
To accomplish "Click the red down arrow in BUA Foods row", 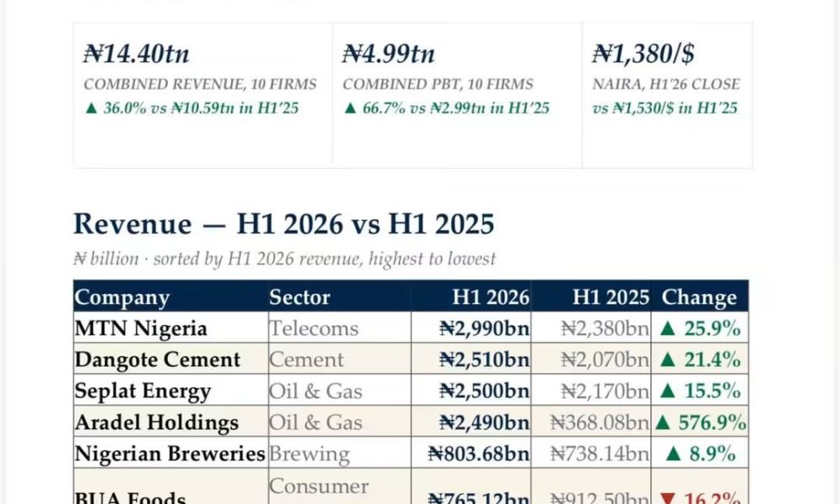I will [668, 499].
